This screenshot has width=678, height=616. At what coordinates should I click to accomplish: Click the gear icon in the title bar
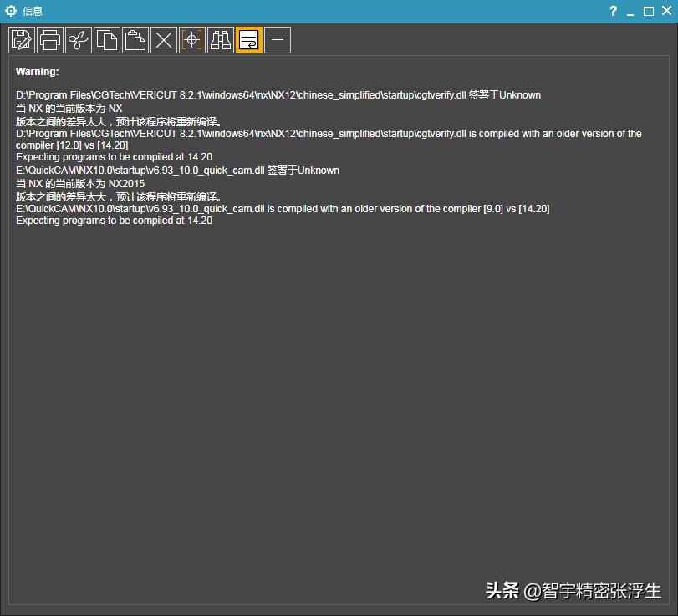click(11, 11)
